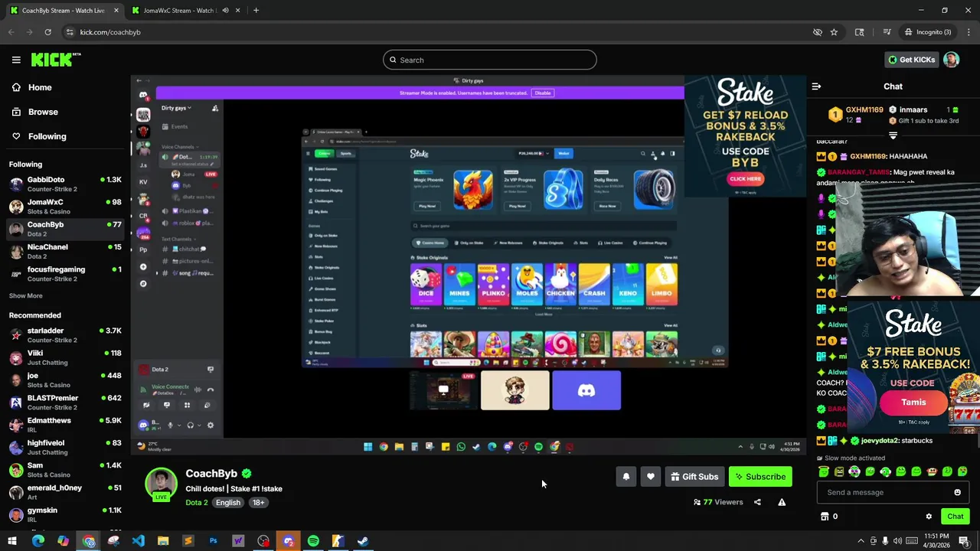Open NicaChanel channel in Following
This screenshot has width=980, height=551.
65,251
